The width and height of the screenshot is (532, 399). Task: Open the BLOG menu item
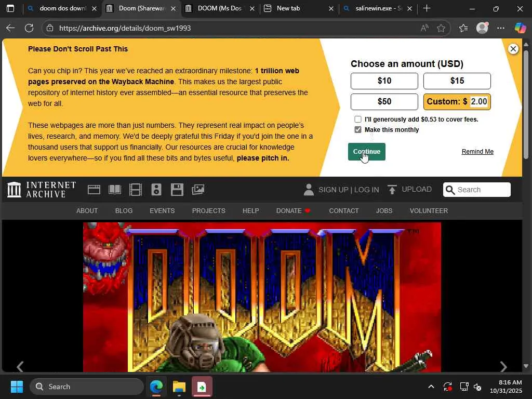point(124,211)
